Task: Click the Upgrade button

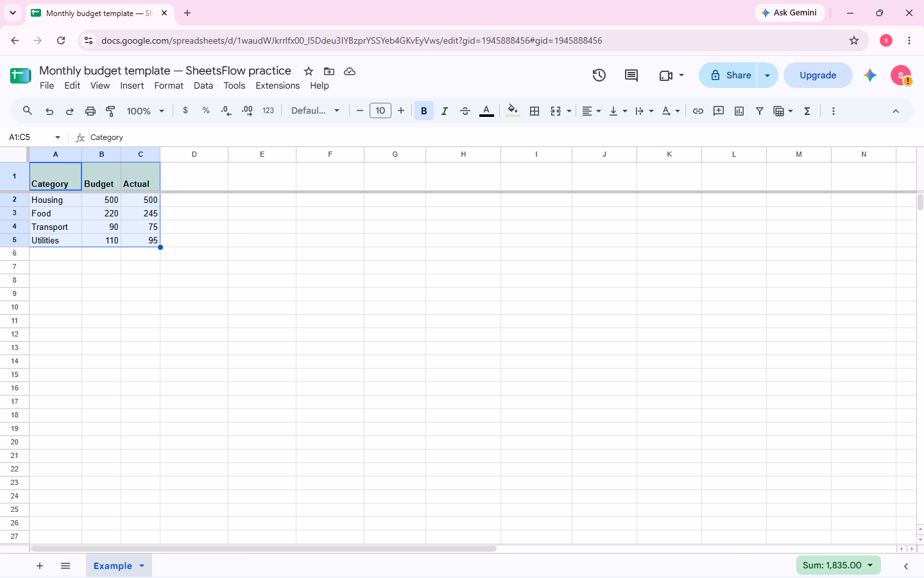Action: click(818, 75)
